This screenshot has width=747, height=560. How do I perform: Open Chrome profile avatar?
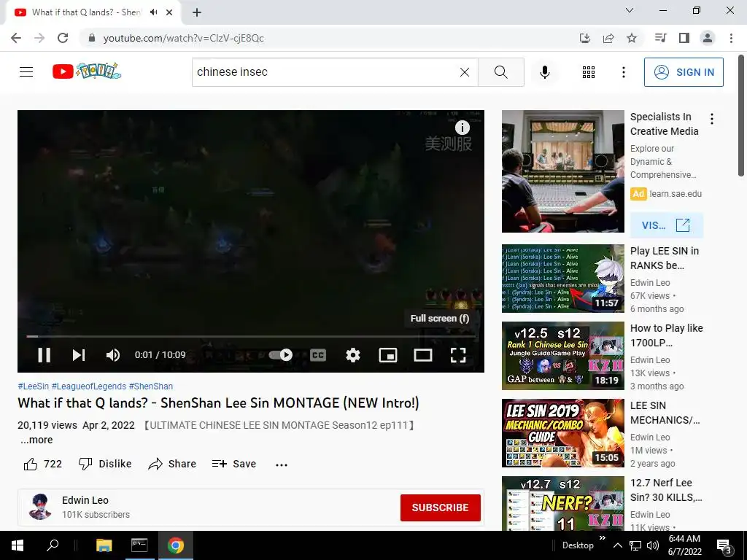pyautogui.click(x=708, y=38)
